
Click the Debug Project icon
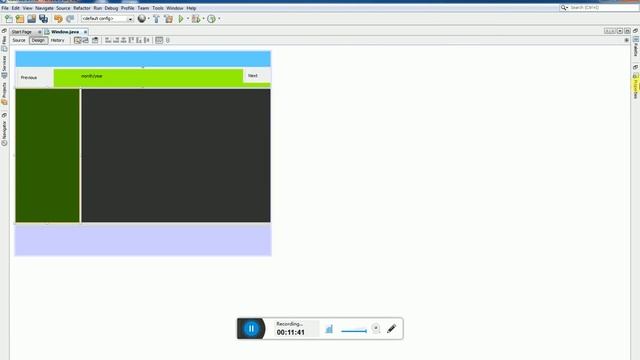196,19
